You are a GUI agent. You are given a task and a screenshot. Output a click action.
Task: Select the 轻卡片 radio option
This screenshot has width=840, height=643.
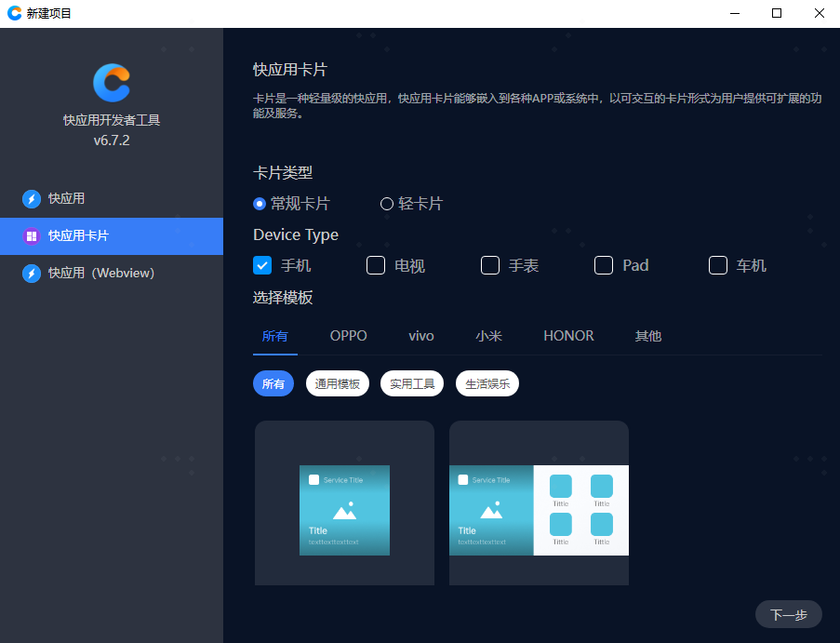pos(387,204)
